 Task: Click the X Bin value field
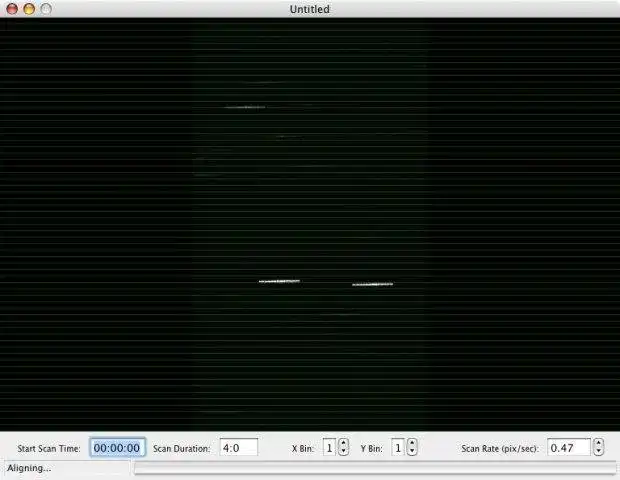(329, 448)
